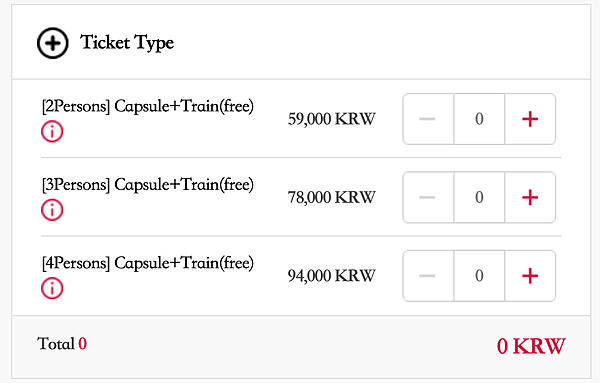
Task: Open info icon for 2Persons Capsule+Train ticket
Action: pos(52,132)
